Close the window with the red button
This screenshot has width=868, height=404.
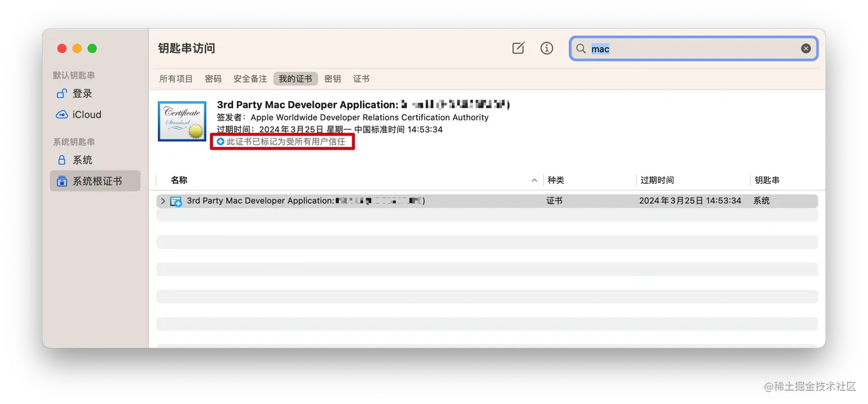pyautogui.click(x=62, y=49)
